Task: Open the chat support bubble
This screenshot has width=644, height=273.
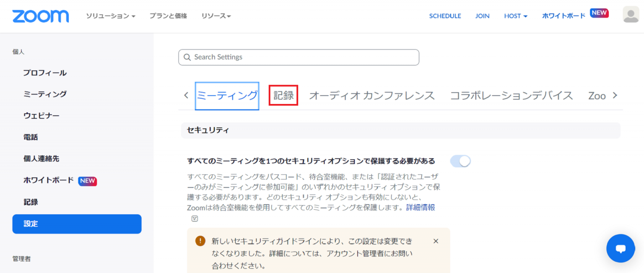Action: tap(621, 248)
